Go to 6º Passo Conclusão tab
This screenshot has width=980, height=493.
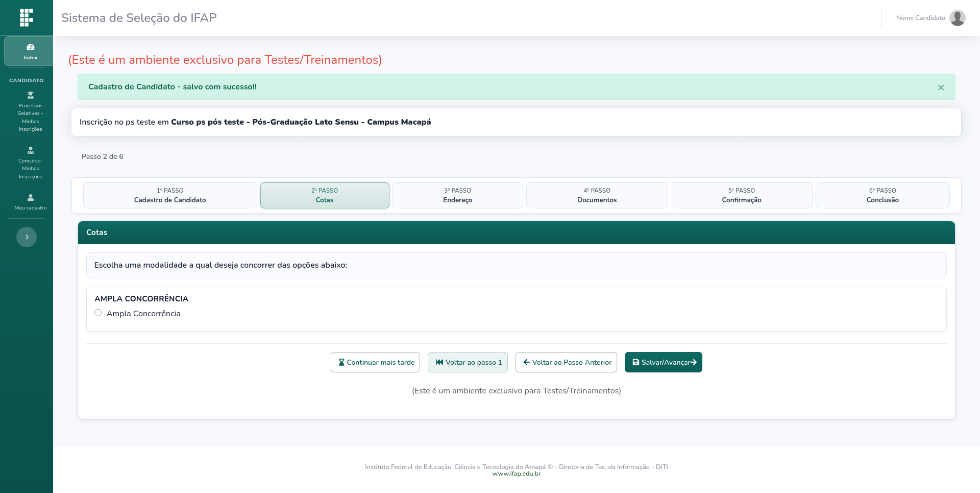coord(883,195)
